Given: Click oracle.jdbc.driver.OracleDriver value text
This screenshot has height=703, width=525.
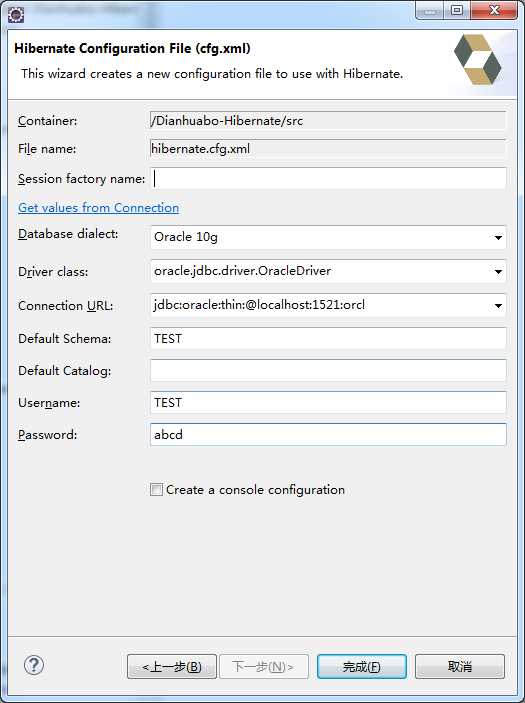Looking at the screenshot, I should point(243,271).
